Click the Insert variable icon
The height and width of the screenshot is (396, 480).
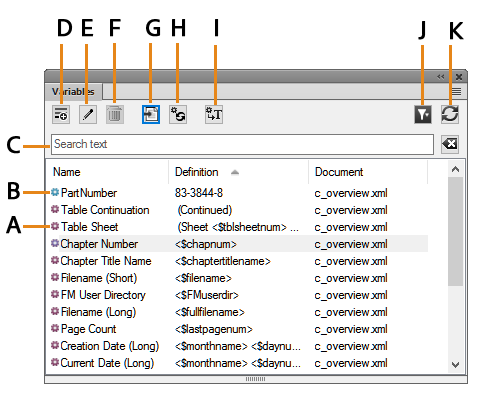click(151, 115)
